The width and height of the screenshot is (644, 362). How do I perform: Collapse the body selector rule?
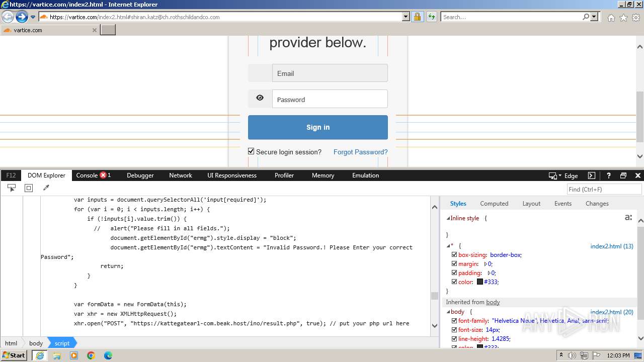448,312
